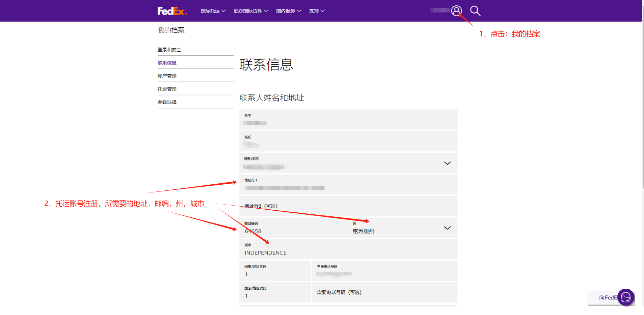Expand the 州 state dropdown chevron

point(447,228)
